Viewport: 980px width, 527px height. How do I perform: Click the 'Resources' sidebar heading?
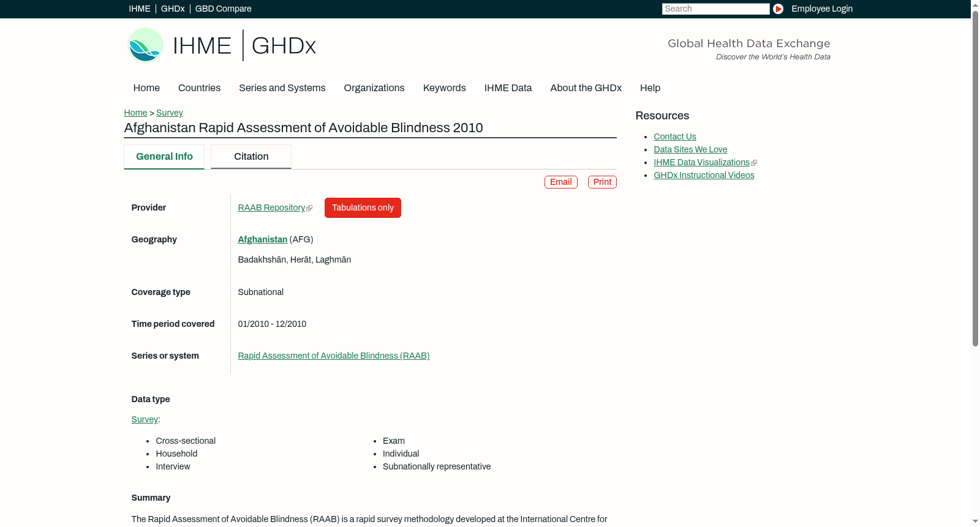coord(662,116)
